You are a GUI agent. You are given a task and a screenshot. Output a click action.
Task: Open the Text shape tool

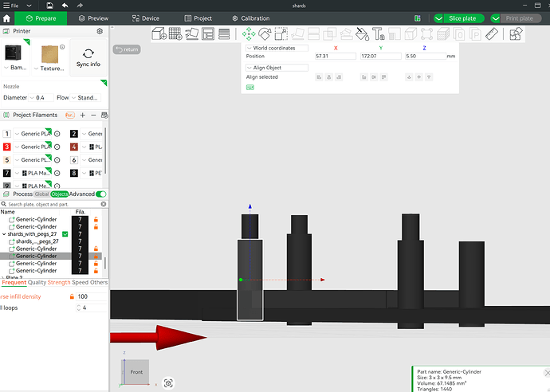click(x=378, y=34)
